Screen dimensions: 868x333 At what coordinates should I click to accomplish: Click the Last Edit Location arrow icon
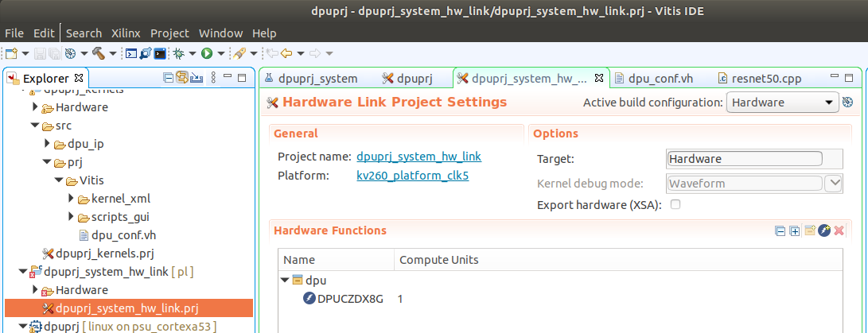click(272, 54)
